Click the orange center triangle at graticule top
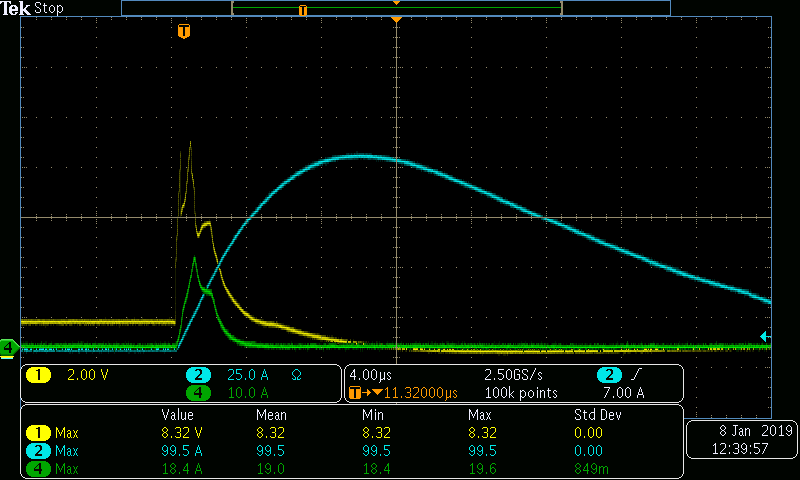 pos(396,19)
